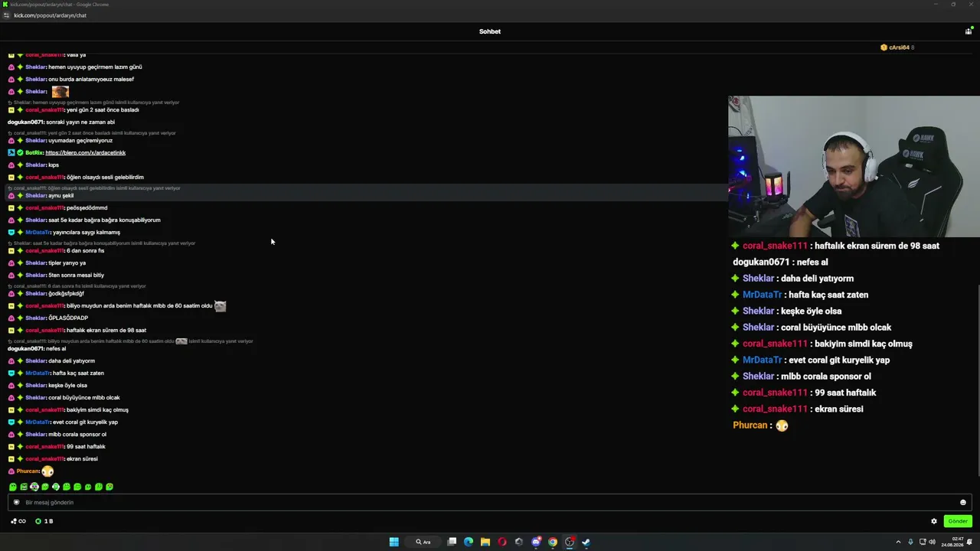Click the kick.com/popout/ardaryn/chat address text

click(x=50, y=15)
